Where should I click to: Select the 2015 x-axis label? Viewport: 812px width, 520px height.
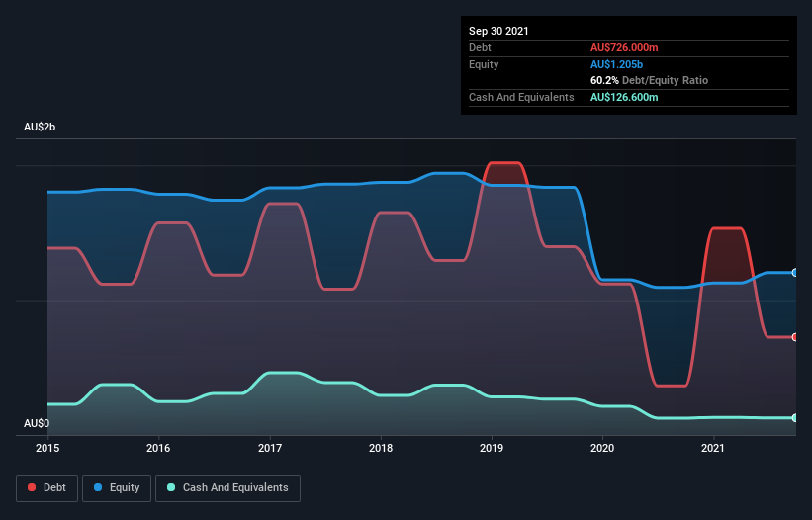click(47, 448)
